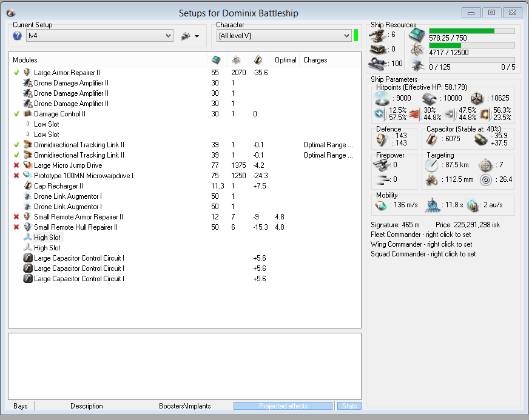Sort by the powergrid column header icon
The height and width of the screenshot is (420, 529).
pyautogui.click(x=237, y=60)
